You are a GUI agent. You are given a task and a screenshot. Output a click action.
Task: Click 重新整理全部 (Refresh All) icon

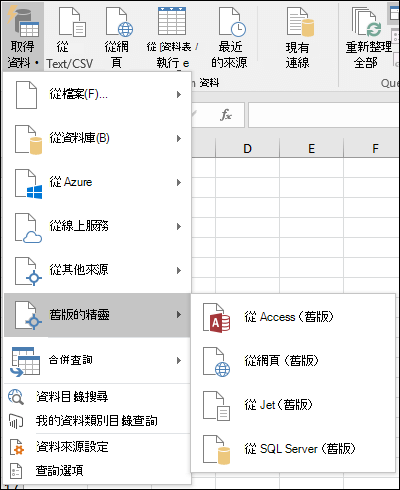click(x=367, y=22)
